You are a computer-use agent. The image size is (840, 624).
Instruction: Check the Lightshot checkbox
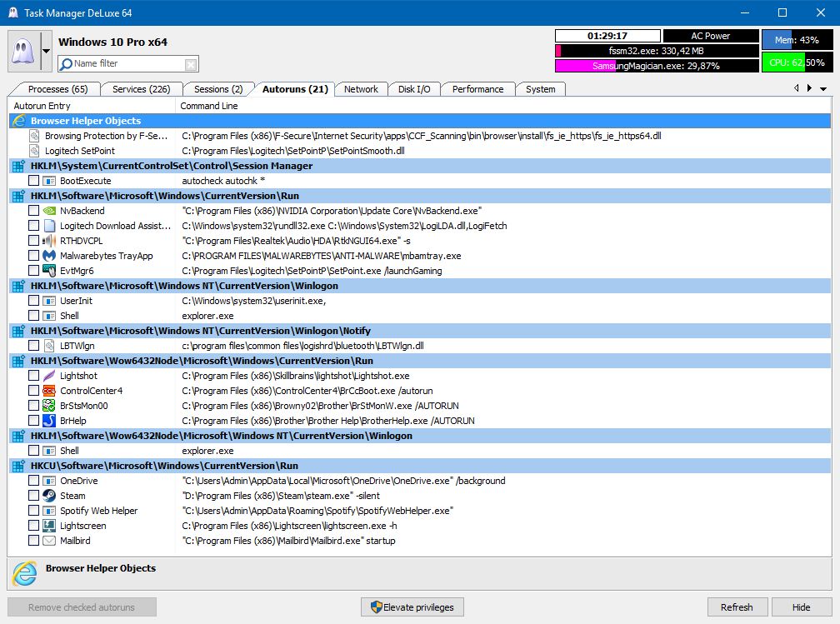click(33, 376)
